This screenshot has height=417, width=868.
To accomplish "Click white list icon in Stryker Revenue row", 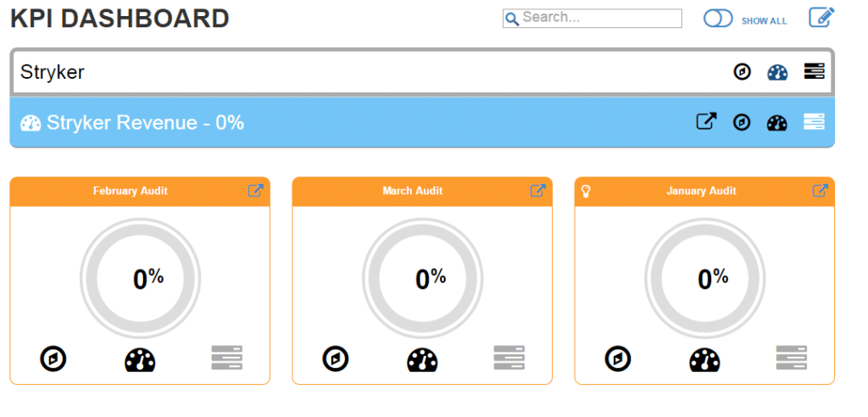I will pyautogui.click(x=814, y=121).
